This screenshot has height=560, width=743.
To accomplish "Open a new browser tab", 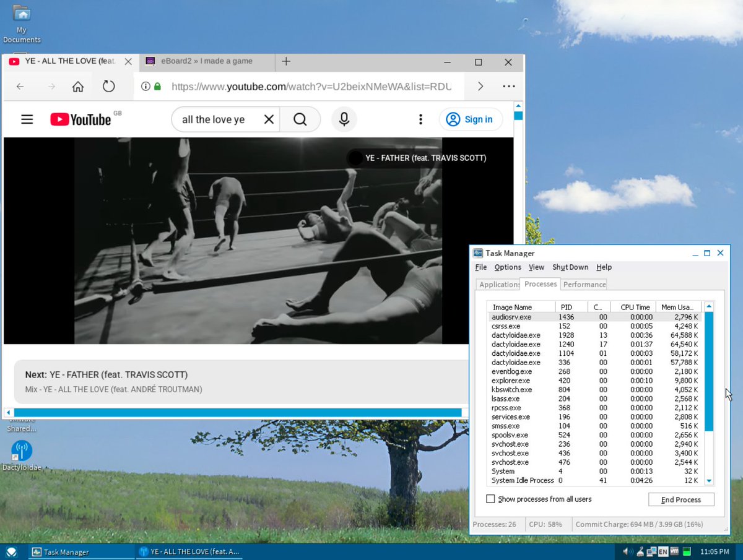I will [286, 61].
